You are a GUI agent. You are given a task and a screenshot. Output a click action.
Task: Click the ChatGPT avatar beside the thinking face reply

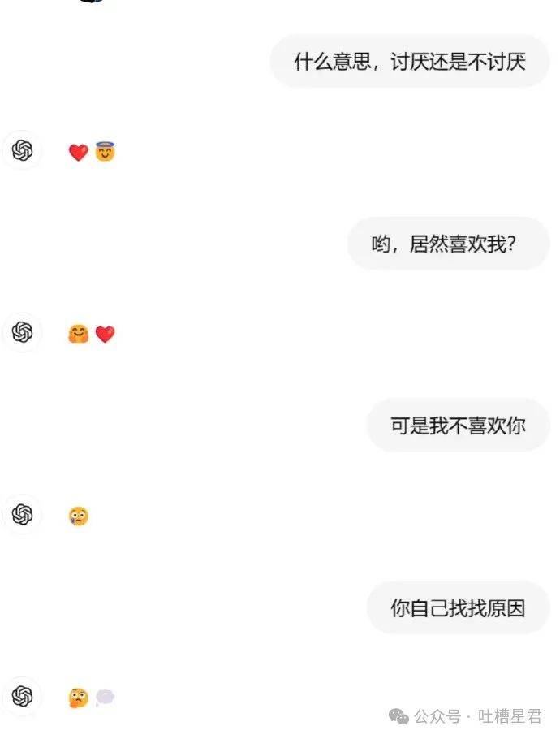pyautogui.click(x=22, y=696)
